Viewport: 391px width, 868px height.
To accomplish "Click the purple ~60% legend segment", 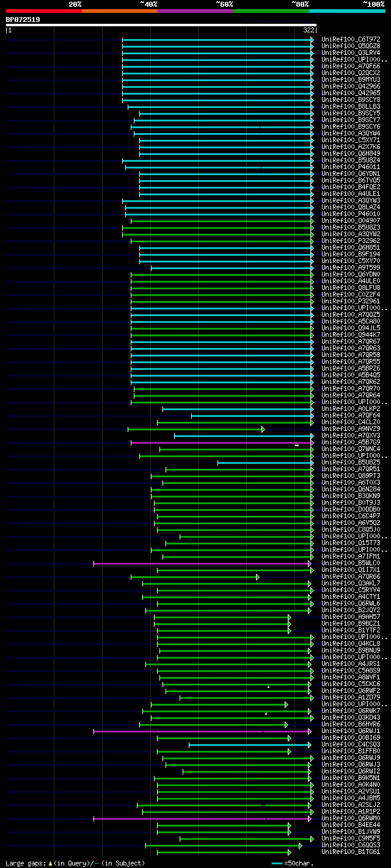I will pyautogui.click(x=195, y=11).
